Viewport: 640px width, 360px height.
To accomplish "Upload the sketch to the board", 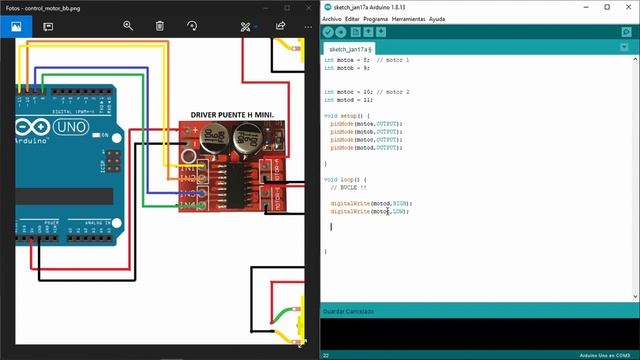I will click(x=340, y=32).
